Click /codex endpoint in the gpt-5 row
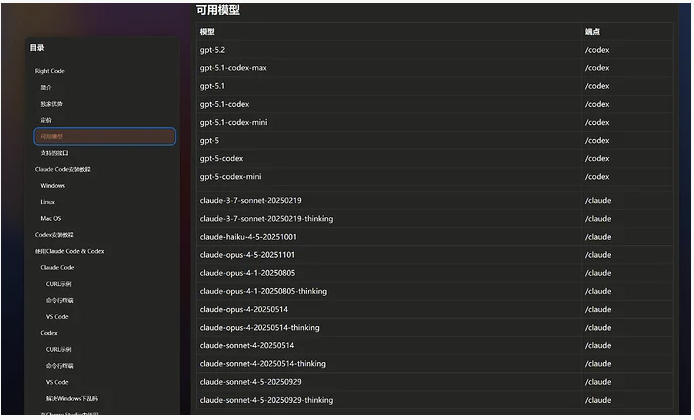Image resolution: width=694 pixels, height=420 pixels. pos(597,140)
